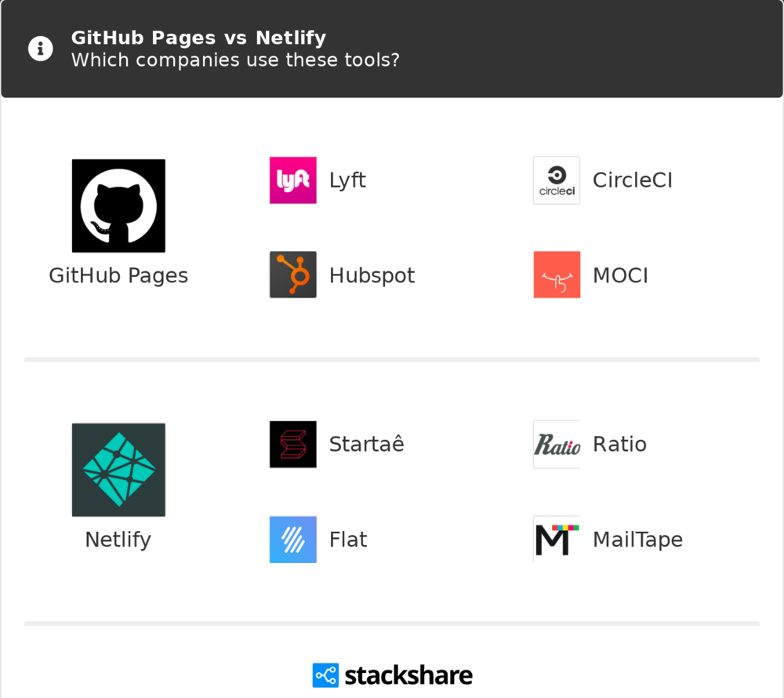Click the CircleCI logo icon
This screenshot has height=698, width=784.
click(557, 180)
